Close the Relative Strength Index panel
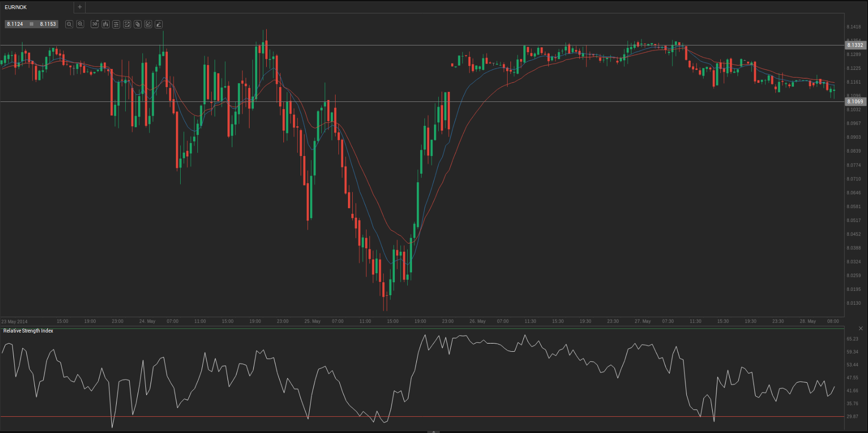 tap(860, 328)
